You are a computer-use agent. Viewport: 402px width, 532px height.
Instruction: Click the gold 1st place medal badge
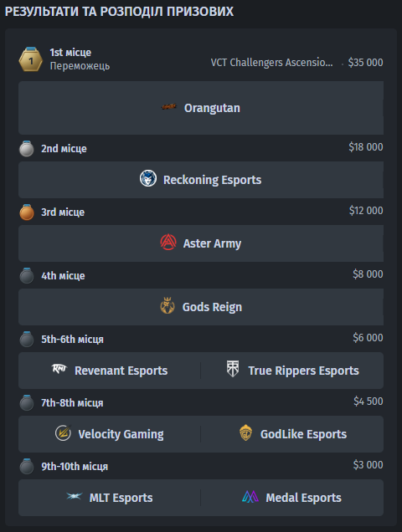pos(31,59)
